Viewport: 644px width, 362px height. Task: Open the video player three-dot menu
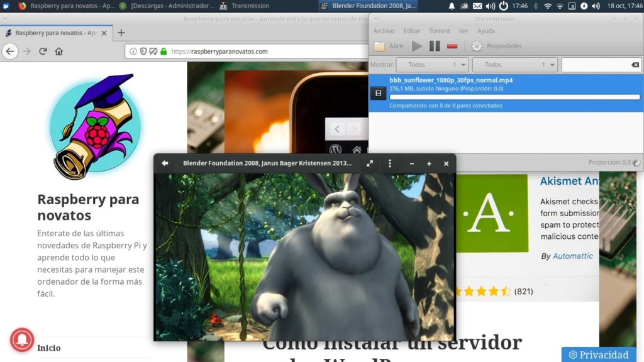390,163
